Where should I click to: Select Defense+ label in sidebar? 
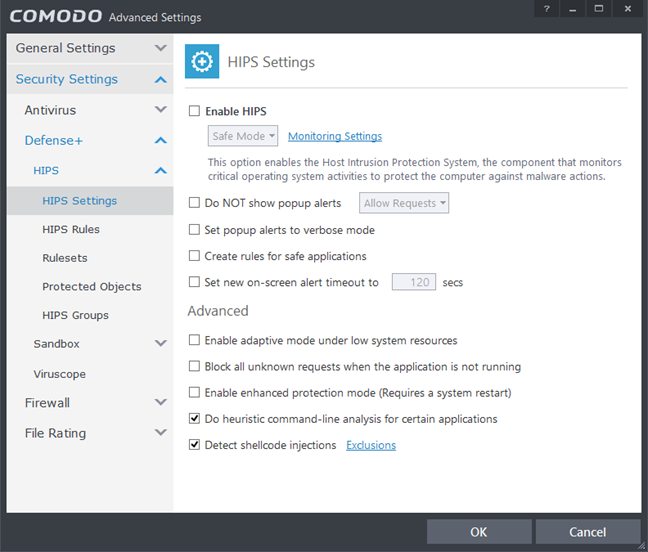(x=54, y=140)
